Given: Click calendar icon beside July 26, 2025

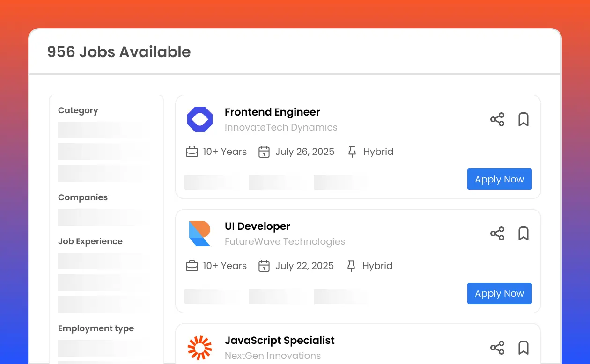Looking at the screenshot, I should [264, 152].
